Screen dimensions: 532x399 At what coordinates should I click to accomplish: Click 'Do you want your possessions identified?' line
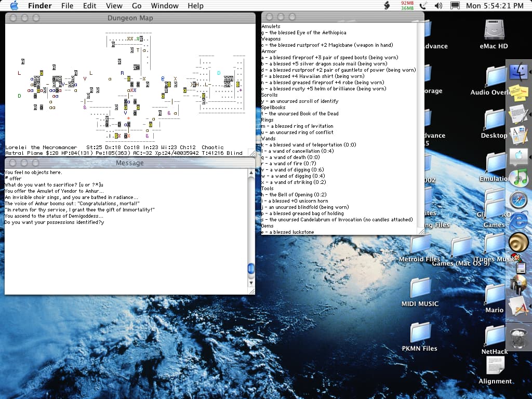54,222
